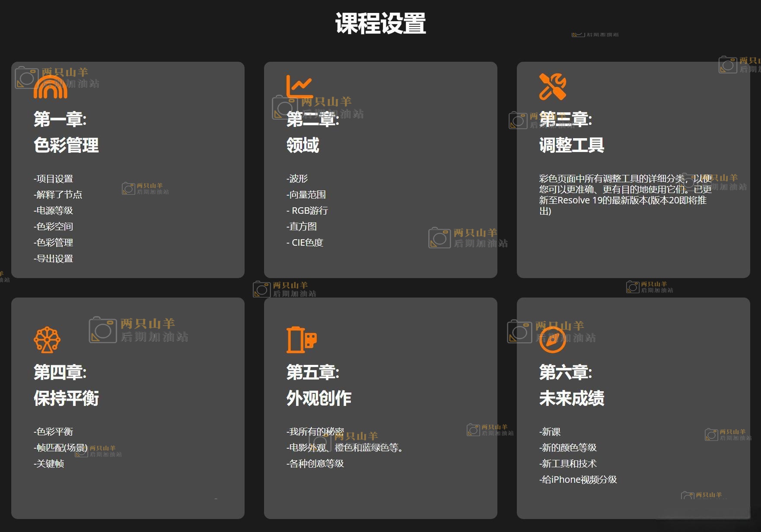Select the -项目设置 list item

pos(54,179)
